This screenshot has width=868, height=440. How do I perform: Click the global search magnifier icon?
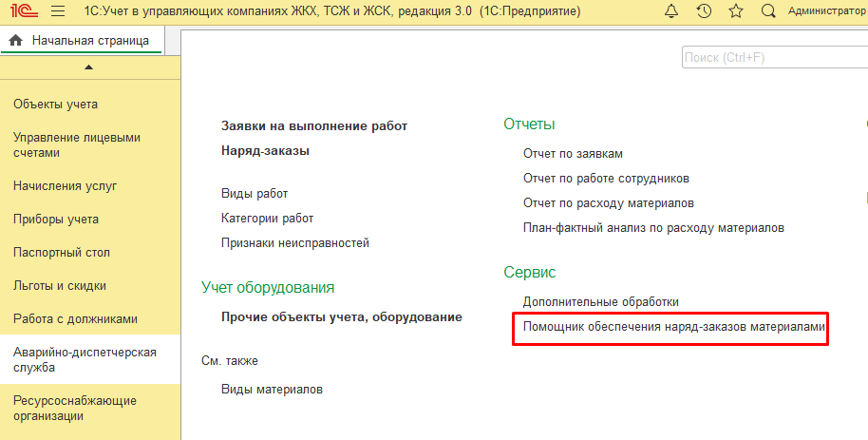tap(767, 11)
